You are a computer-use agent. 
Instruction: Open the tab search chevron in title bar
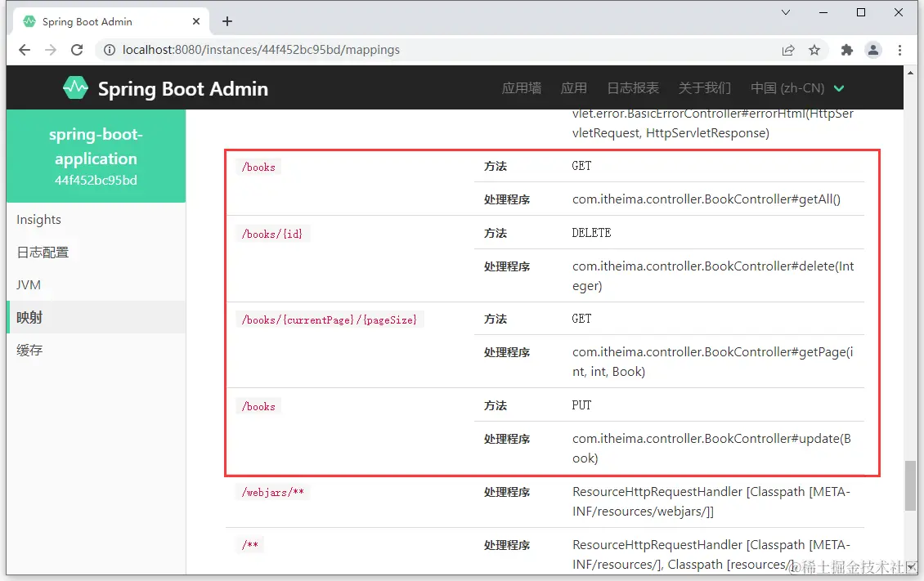coord(786,12)
